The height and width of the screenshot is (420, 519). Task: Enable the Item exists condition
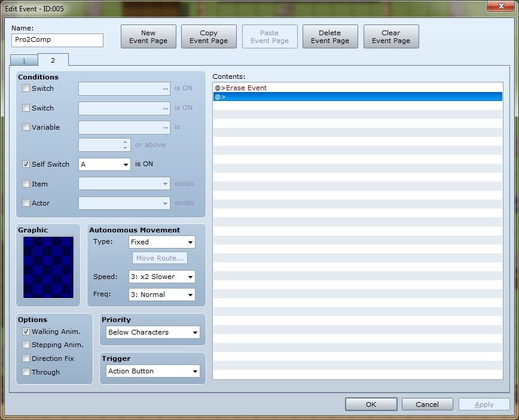26,184
